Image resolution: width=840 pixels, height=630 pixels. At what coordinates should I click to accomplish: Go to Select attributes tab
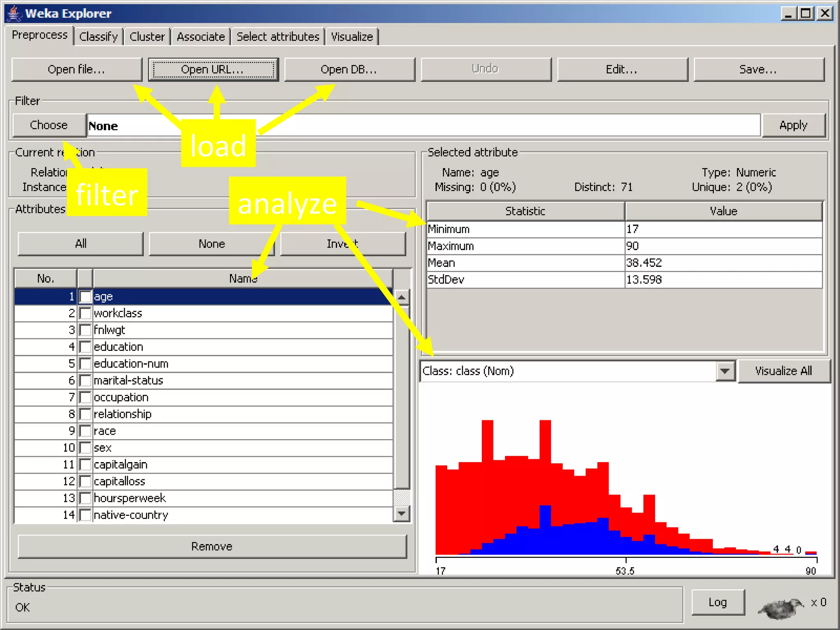coord(278,37)
